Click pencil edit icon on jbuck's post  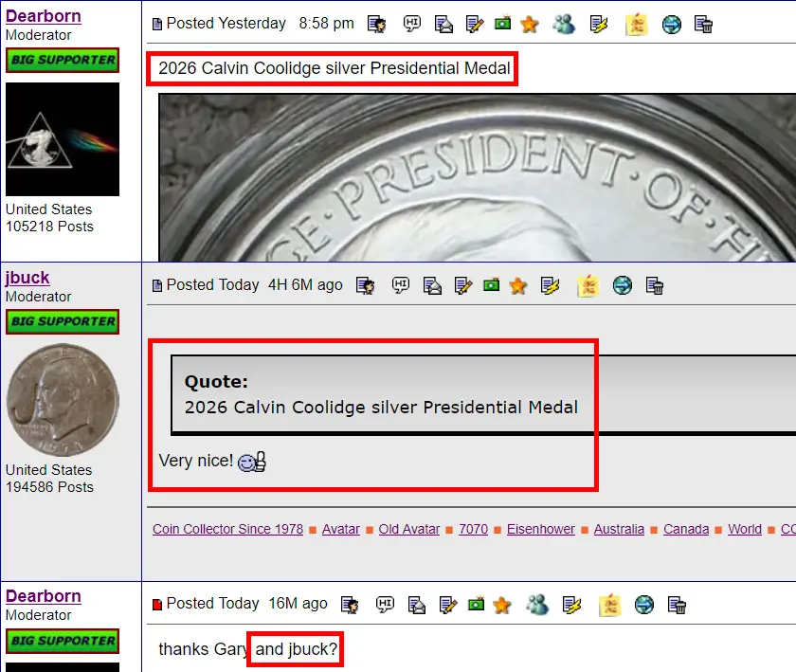(463, 285)
